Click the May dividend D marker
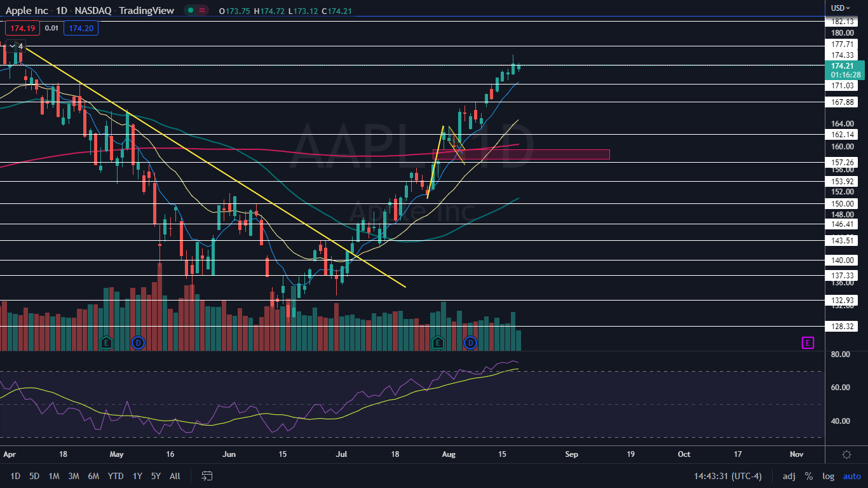868x488 pixels. [137, 343]
